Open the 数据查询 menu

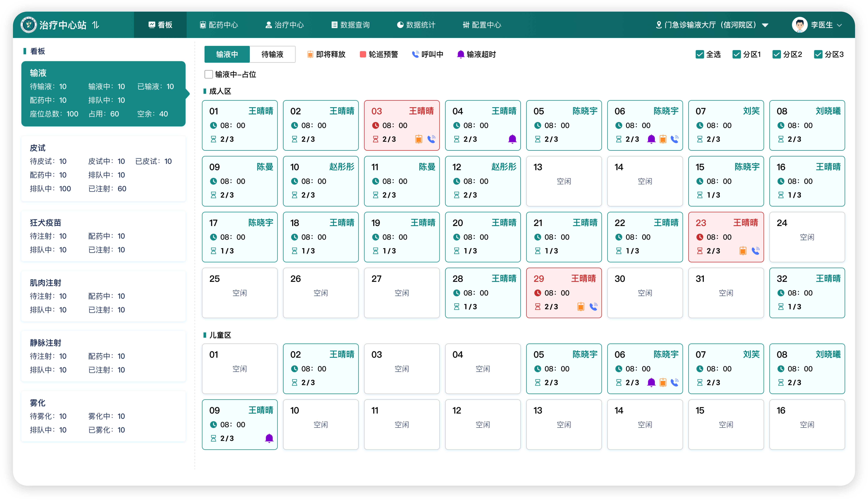point(350,25)
